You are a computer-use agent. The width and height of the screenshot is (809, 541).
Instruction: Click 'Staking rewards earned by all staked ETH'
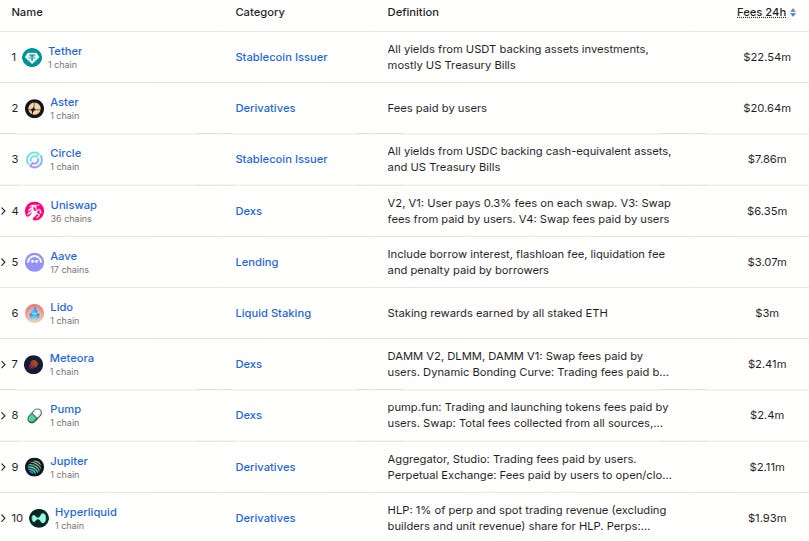(x=497, y=313)
